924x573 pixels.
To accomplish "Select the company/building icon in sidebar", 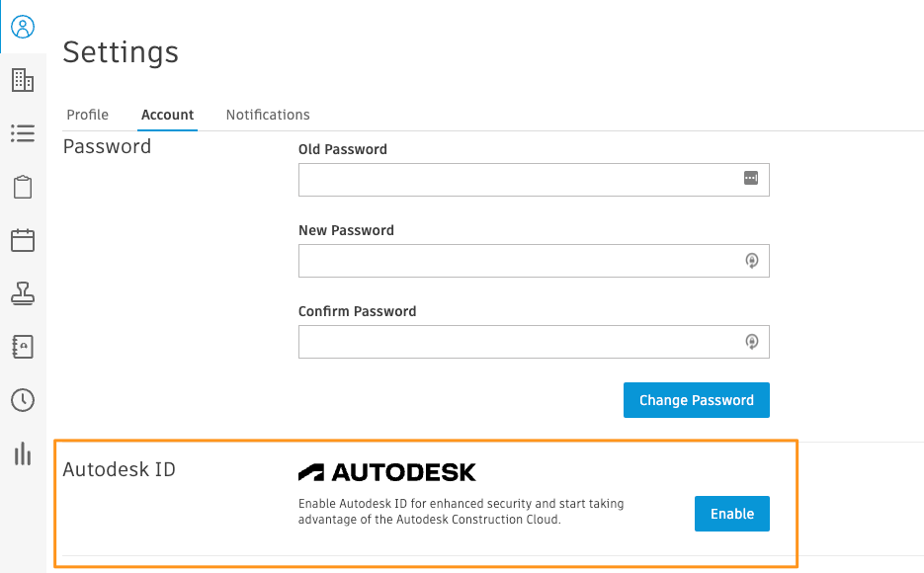I will (23, 80).
